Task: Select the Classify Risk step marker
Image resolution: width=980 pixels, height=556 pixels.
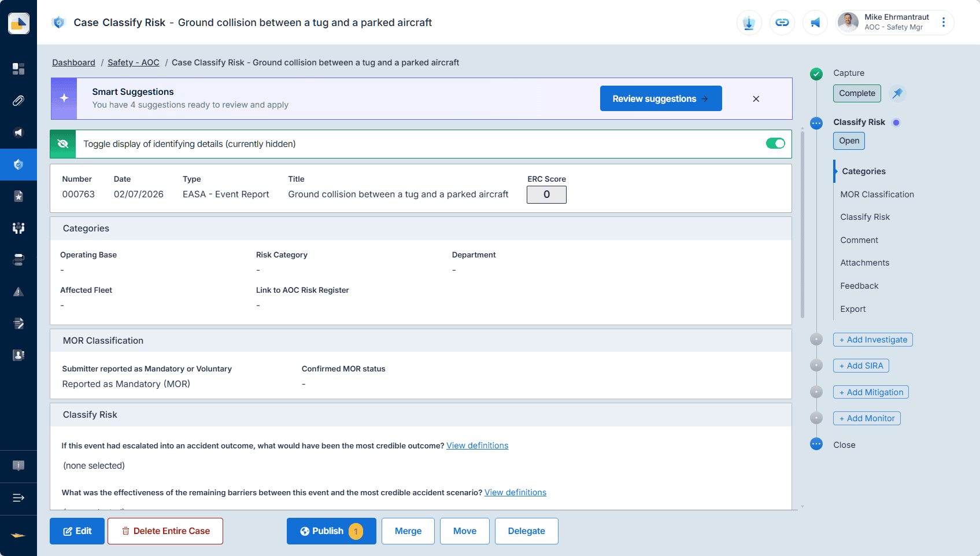Action: click(x=816, y=123)
